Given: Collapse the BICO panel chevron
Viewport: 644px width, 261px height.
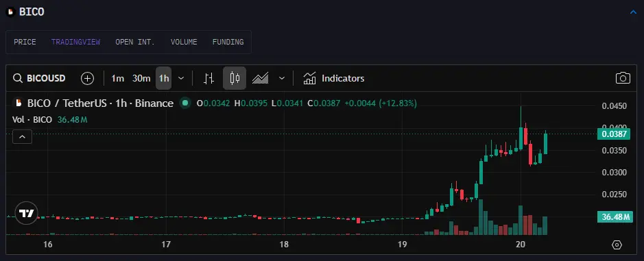Looking at the screenshot, I should click(633, 12).
